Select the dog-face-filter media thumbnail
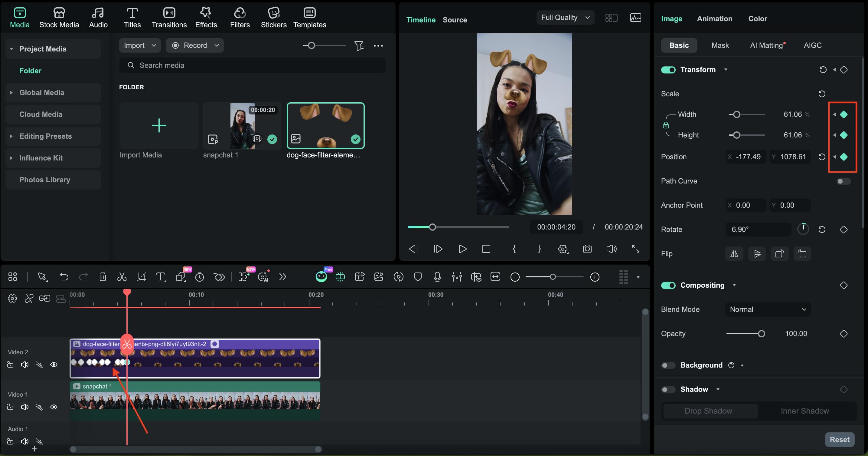 pyautogui.click(x=325, y=125)
